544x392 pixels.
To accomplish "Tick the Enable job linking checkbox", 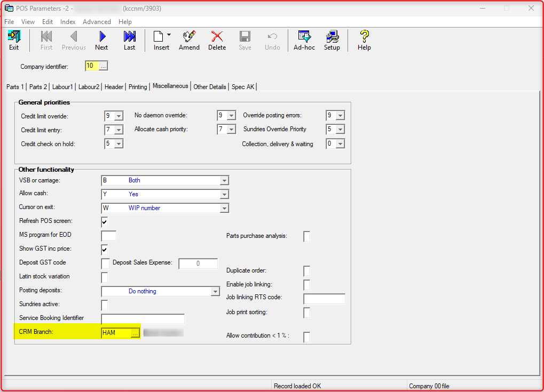I will point(307,285).
